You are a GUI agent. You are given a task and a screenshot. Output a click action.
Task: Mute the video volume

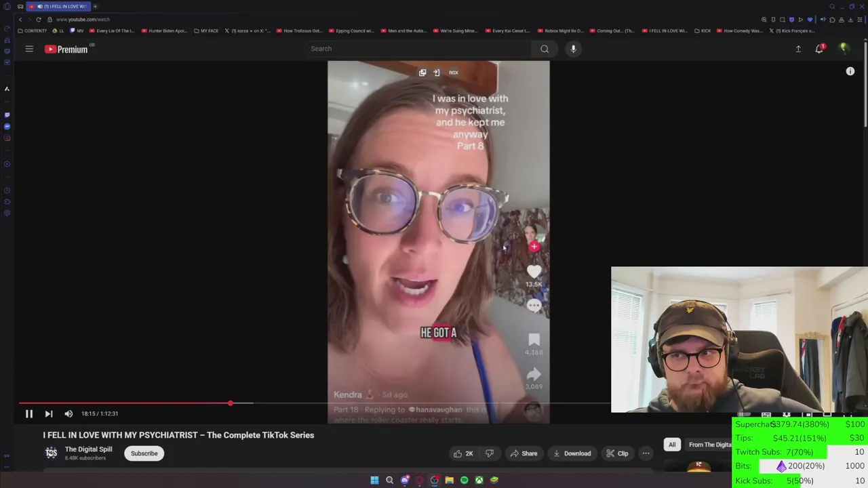(68, 413)
